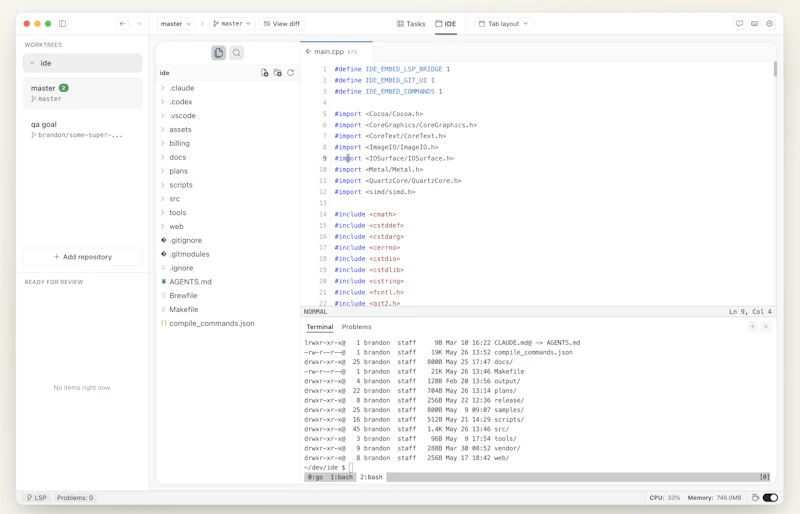Open the Makefile in file tree

tap(184, 309)
